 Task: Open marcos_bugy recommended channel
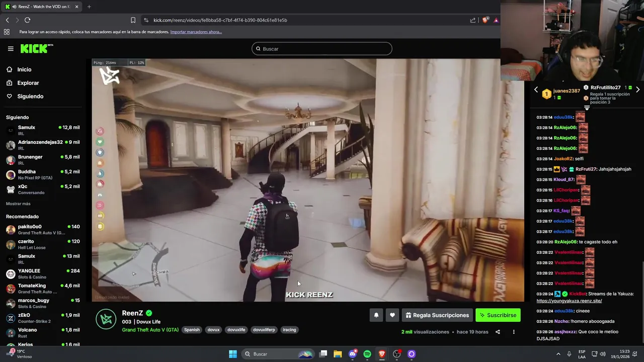click(44, 303)
